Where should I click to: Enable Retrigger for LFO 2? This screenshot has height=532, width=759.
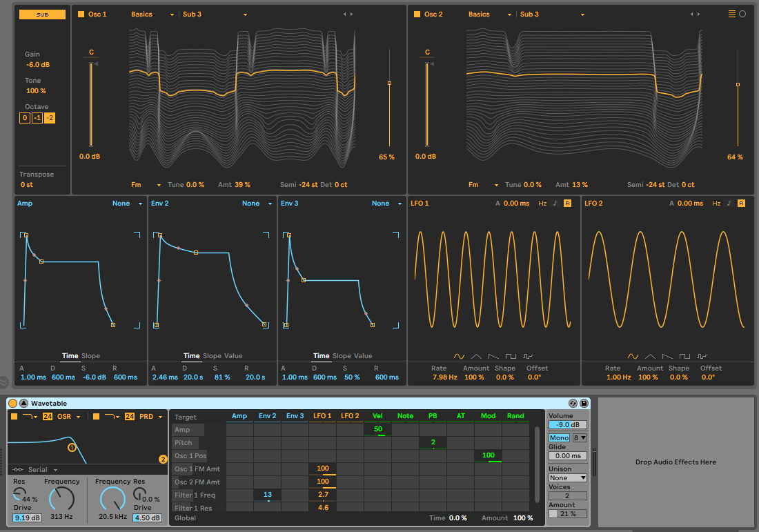[x=741, y=203]
